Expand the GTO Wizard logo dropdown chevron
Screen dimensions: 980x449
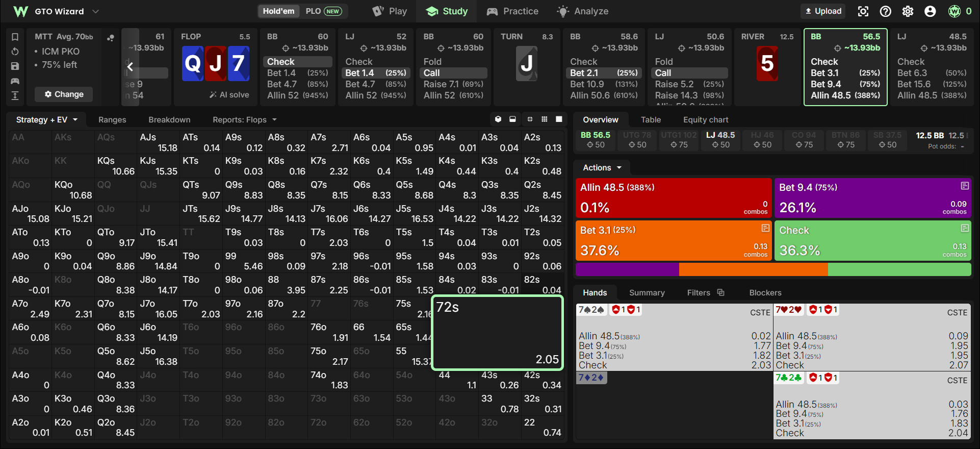coord(95,11)
